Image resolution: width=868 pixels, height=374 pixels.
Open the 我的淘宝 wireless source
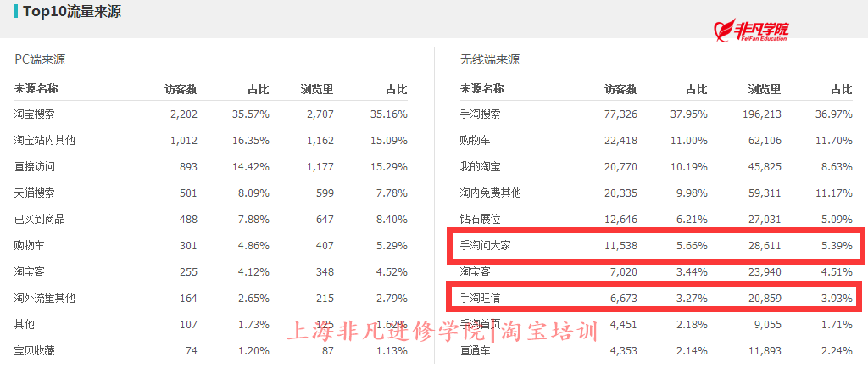[x=480, y=166]
